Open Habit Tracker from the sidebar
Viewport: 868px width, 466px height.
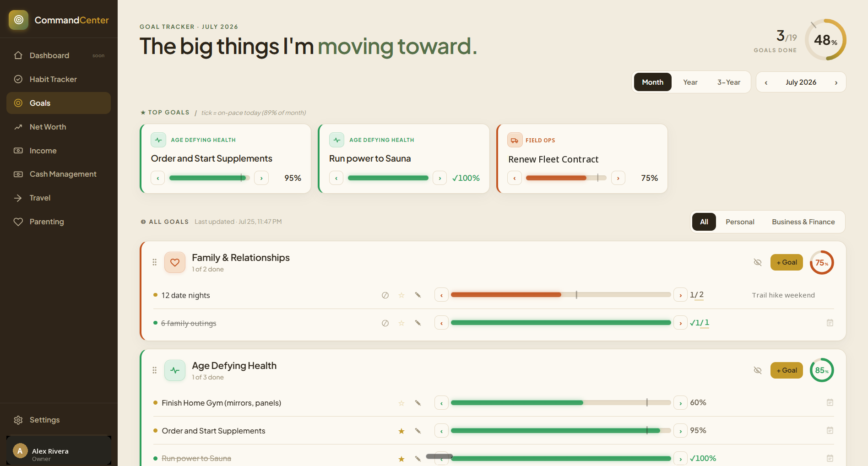pyautogui.click(x=59, y=79)
